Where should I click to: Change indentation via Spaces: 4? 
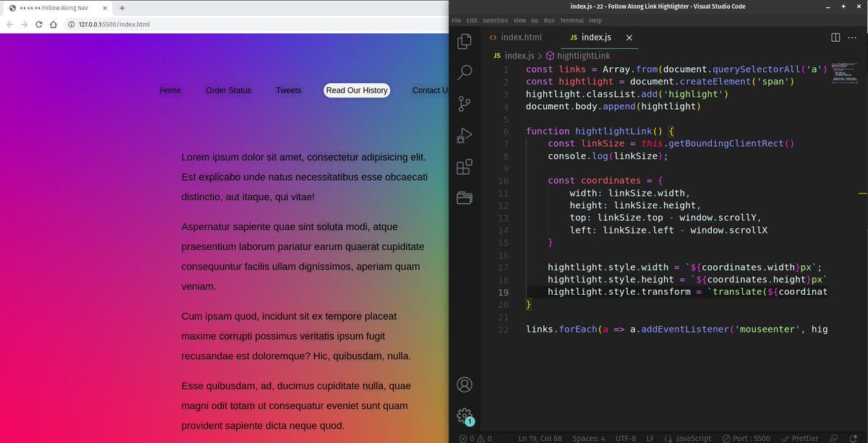coord(589,438)
